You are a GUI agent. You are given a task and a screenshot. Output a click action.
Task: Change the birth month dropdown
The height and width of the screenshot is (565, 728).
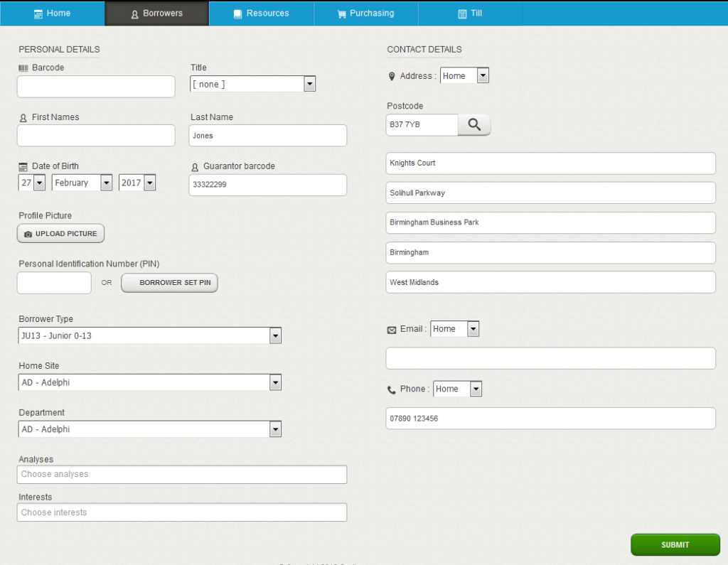point(82,183)
